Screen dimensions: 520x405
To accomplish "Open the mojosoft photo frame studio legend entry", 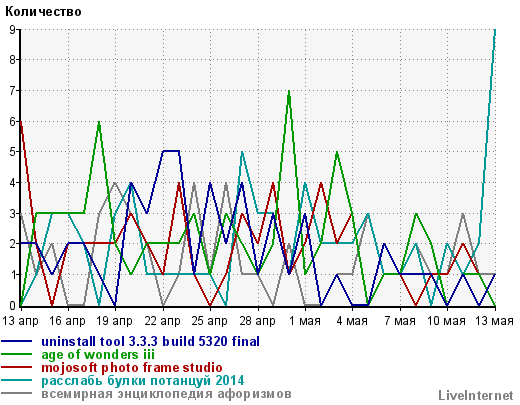I will (x=132, y=368).
